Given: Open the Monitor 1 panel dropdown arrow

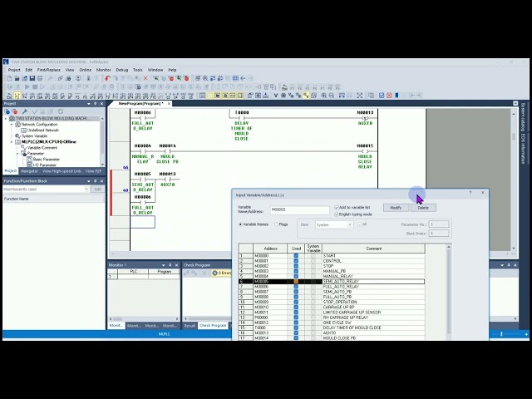Looking at the screenshot, I should 163,265.
